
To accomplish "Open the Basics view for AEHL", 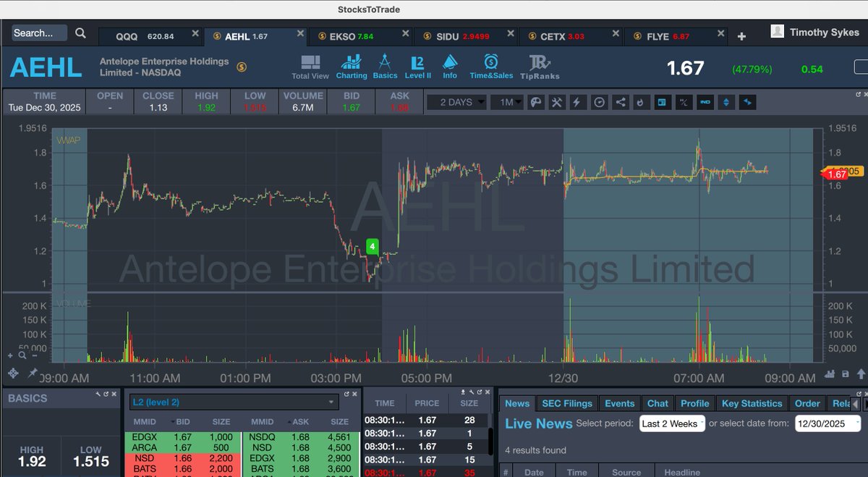I will (x=385, y=66).
